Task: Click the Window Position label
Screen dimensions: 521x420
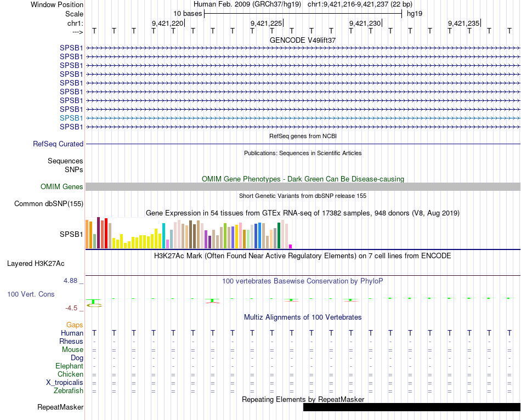Action: (57, 4)
